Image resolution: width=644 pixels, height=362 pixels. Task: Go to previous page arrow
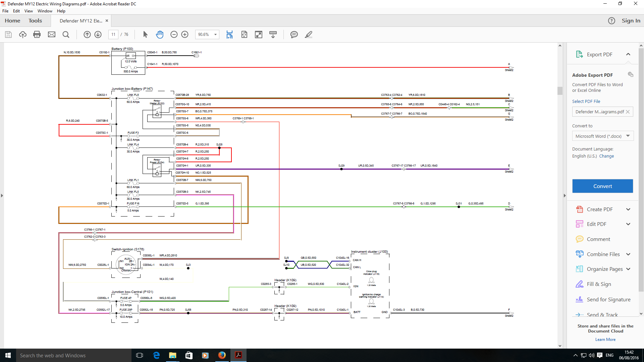click(87, 35)
